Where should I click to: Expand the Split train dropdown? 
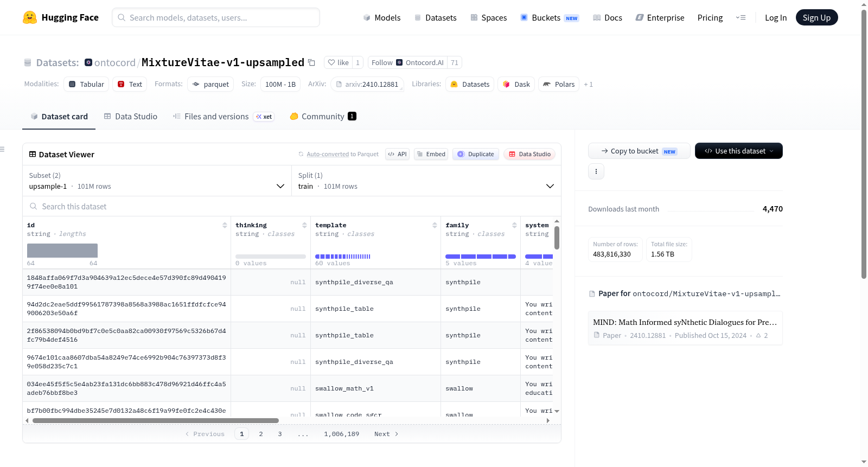[426, 181]
